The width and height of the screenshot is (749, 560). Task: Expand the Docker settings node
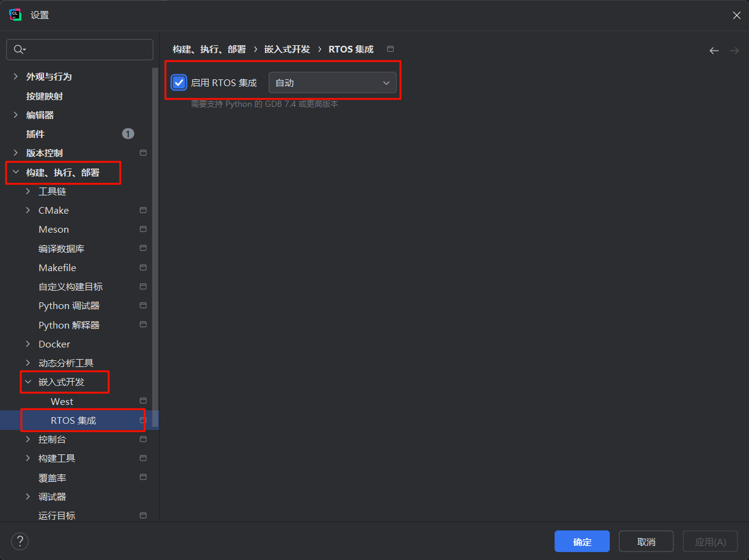(x=28, y=344)
